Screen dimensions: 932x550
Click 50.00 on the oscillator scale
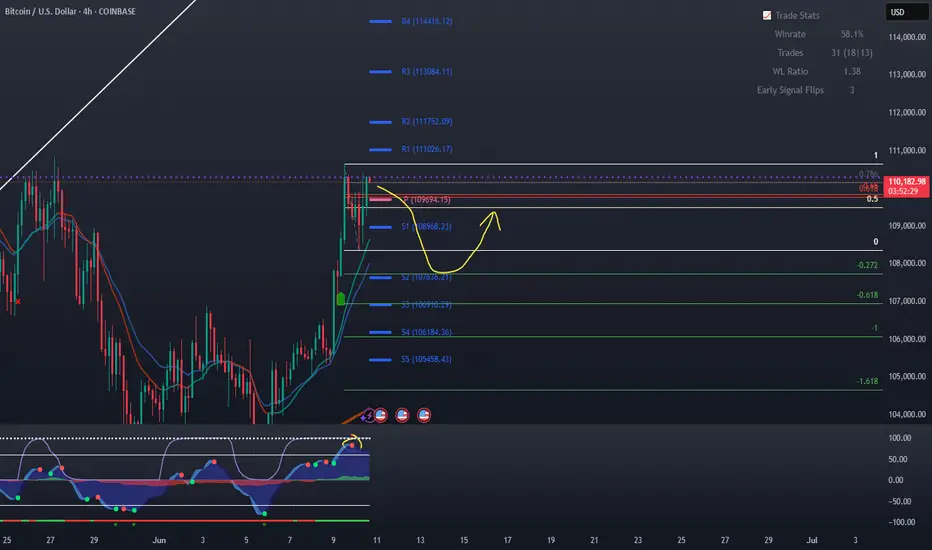[x=899, y=460]
